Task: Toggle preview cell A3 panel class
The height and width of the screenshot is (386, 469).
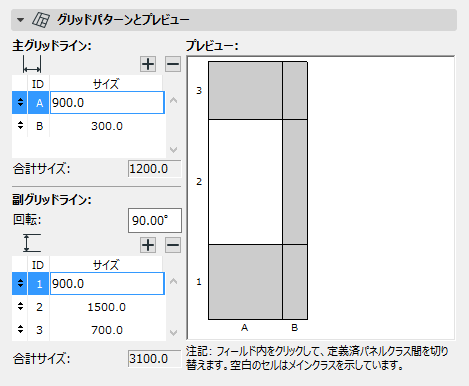Action: pyautogui.click(x=245, y=90)
